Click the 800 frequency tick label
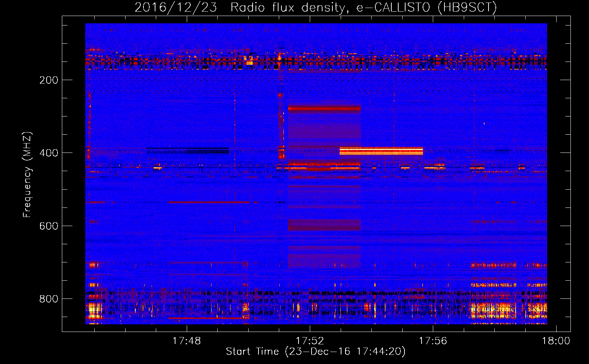This screenshot has width=589, height=364. pos(49,299)
